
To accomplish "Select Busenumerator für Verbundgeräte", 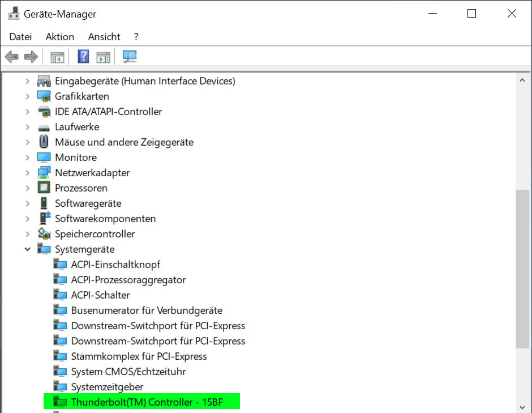I will [x=147, y=310].
